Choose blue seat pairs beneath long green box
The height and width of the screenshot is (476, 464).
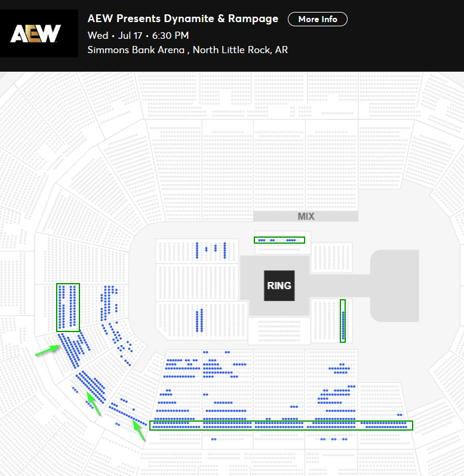(x=333, y=439)
